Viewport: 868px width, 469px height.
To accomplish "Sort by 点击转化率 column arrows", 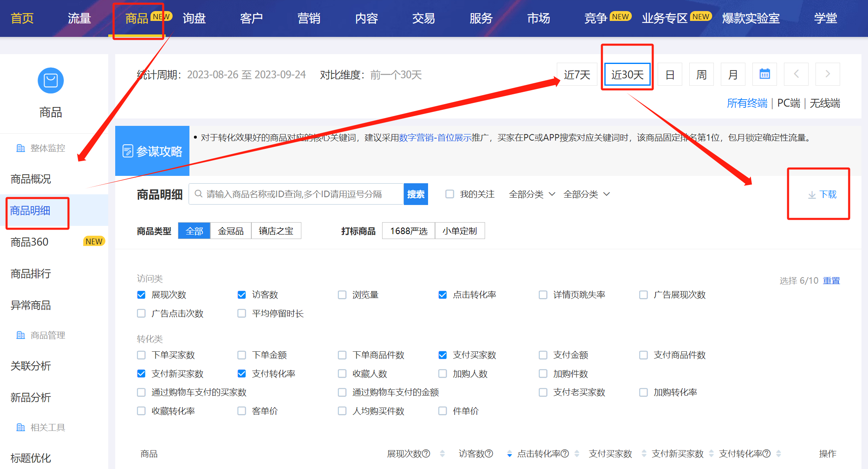I will [576, 453].
